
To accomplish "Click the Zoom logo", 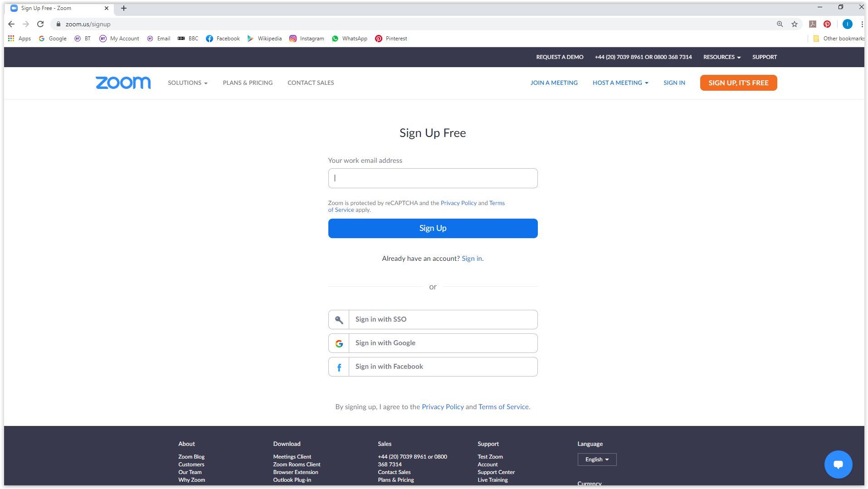I will 123,83.
